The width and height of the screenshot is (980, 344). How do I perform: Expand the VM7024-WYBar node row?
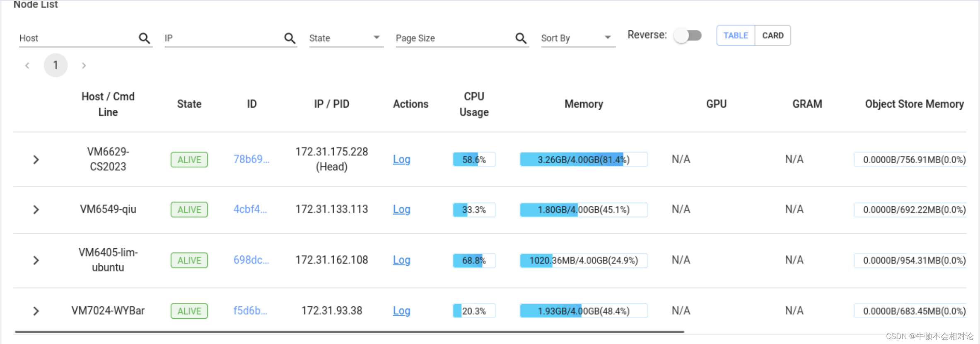pyautogui.click(x=36, y=311)
